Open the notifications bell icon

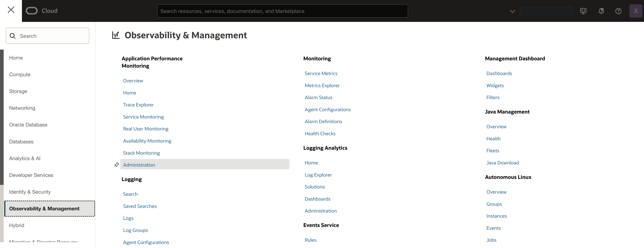coord(601,11)
